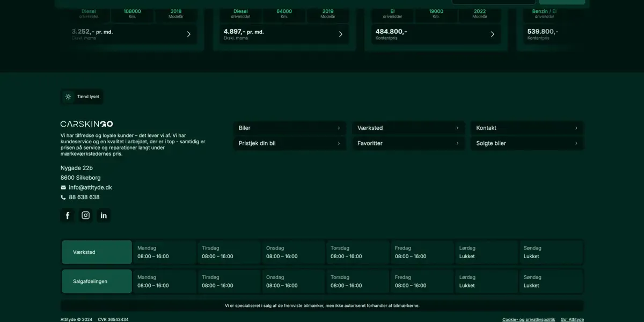
Task: Click the chevron in the Biler row
Action: [x=339, y=128]
